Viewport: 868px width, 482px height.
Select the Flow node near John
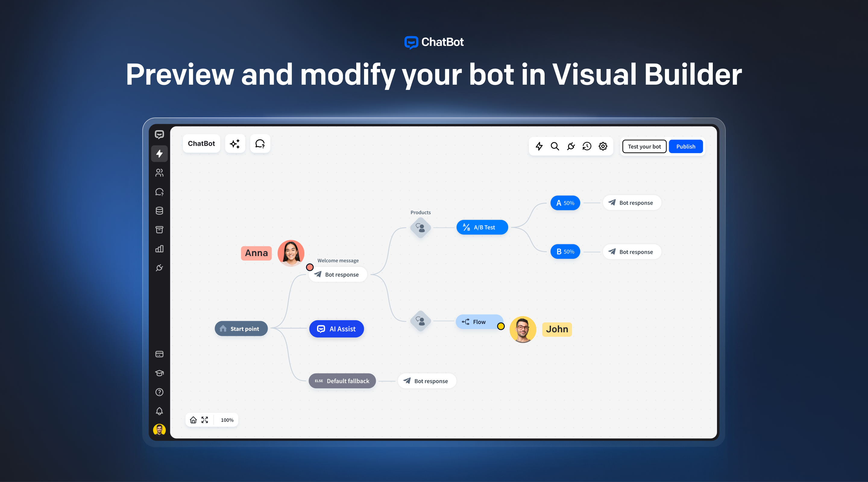coord(479,322)
